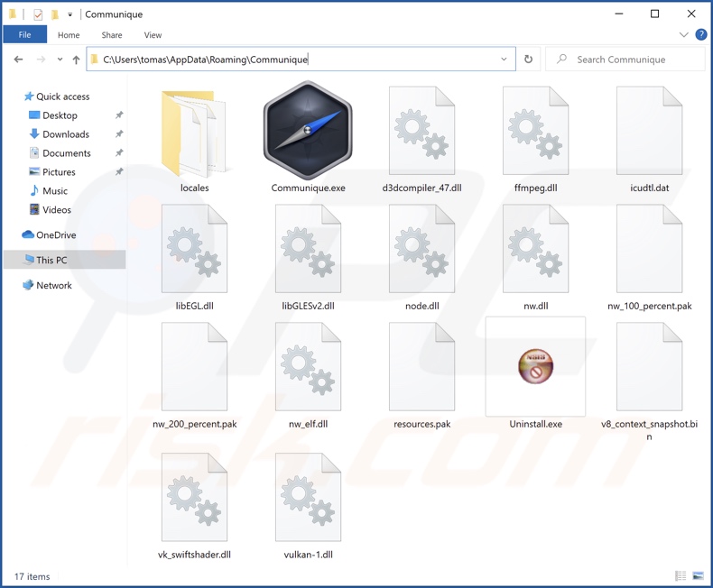Select the d3dcompiler_47.dll file icon
This screenshot has width=713, height=588.
[421, 131]
